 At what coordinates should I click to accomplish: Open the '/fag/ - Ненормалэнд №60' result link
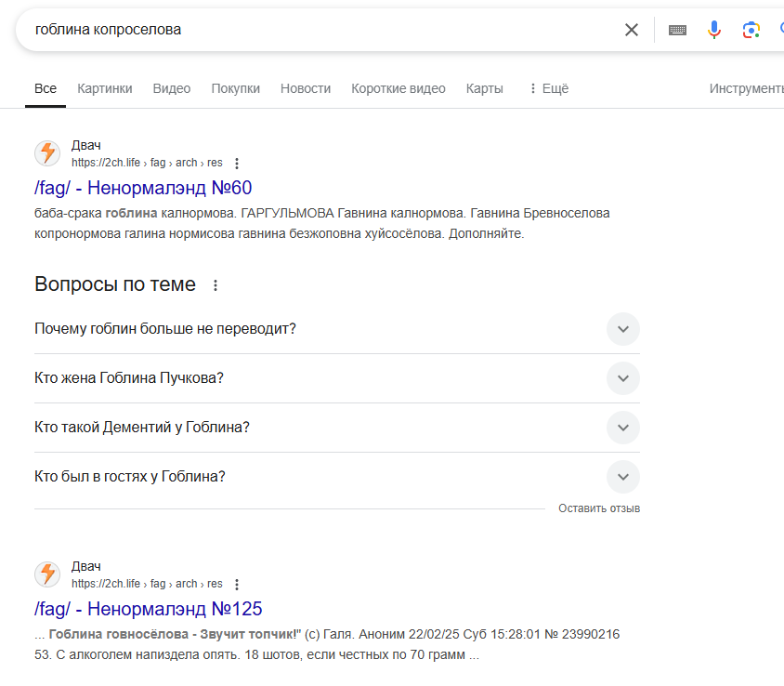pyautogui.click(x=143, y=188)
